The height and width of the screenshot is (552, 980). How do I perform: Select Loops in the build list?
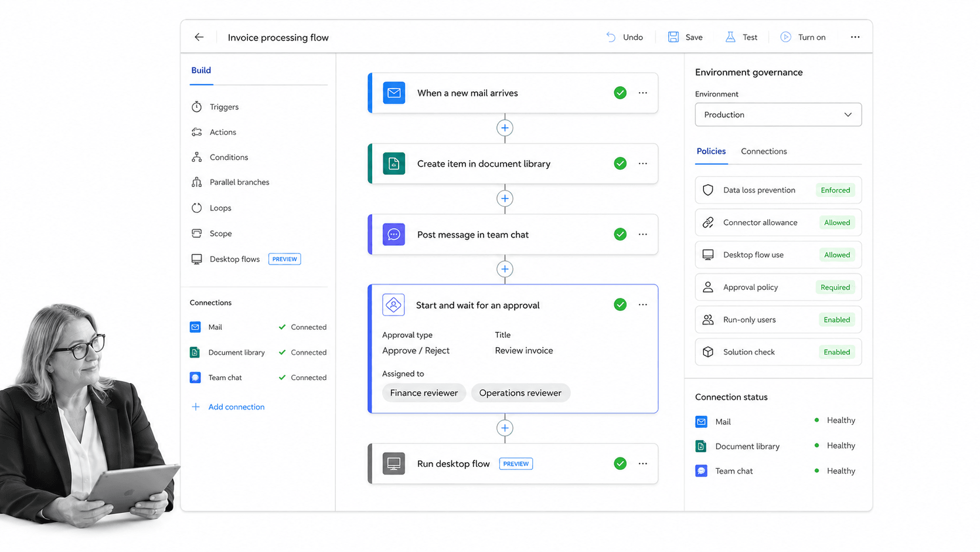pos(212,208)
